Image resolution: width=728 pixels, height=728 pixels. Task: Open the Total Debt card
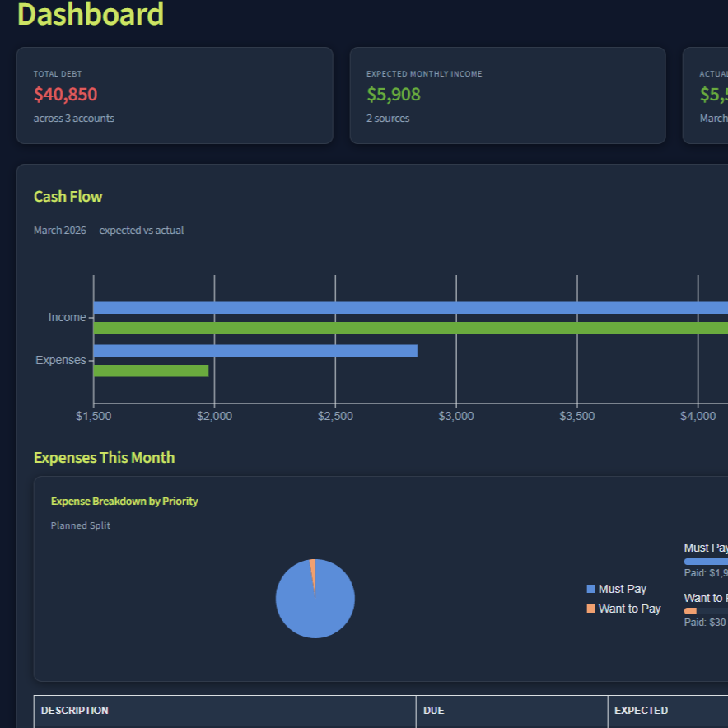pos(175,96)
